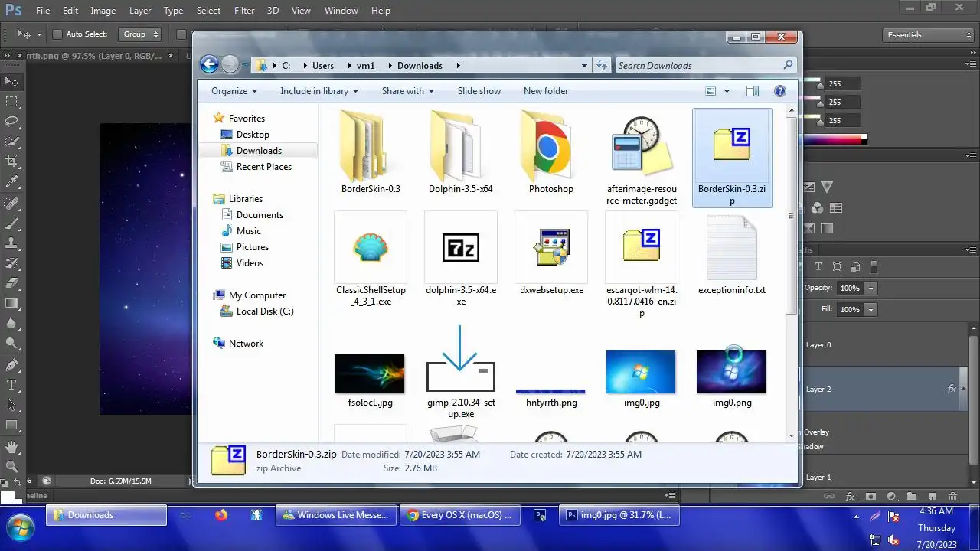Screen dimensions: 980x551
Task: Click the first 255 color slider
Action: point(820,84)
